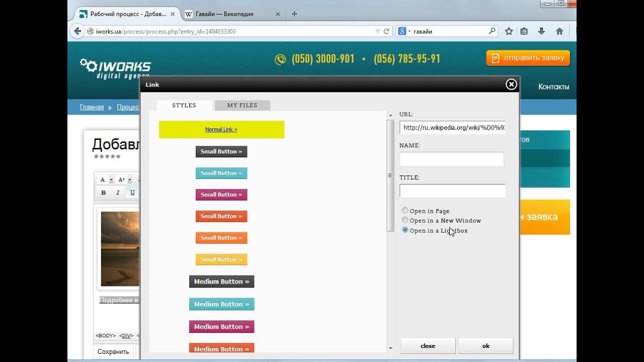The image size is (644, 362).
Task: Pick the teal Small Button style
Action: pyautogui.click(x=221, y=173)
